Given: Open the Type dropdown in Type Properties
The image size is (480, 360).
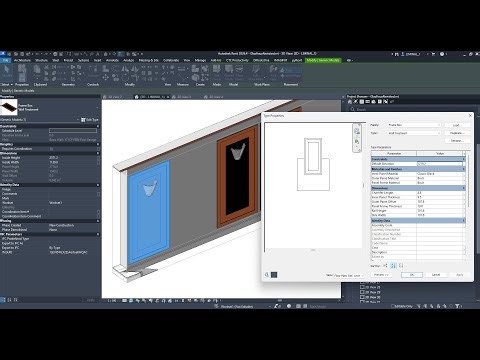Looking at the screenshot, I should (x=414, y=133).
